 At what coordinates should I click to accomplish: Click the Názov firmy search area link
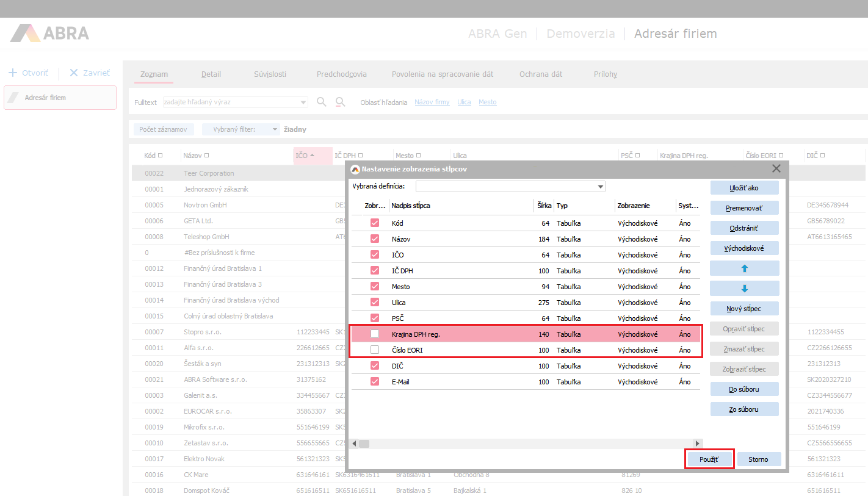[x=432, y=102]
